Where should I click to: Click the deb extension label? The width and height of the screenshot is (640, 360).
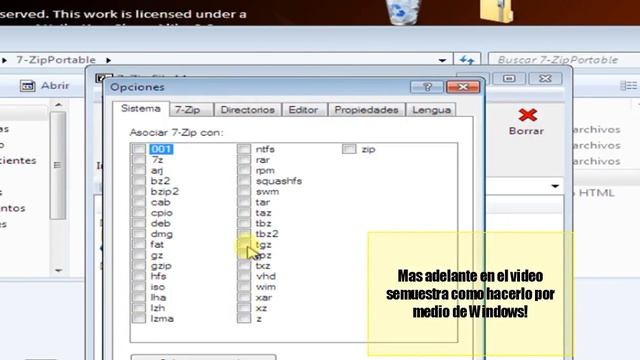(x=160, y=223)
